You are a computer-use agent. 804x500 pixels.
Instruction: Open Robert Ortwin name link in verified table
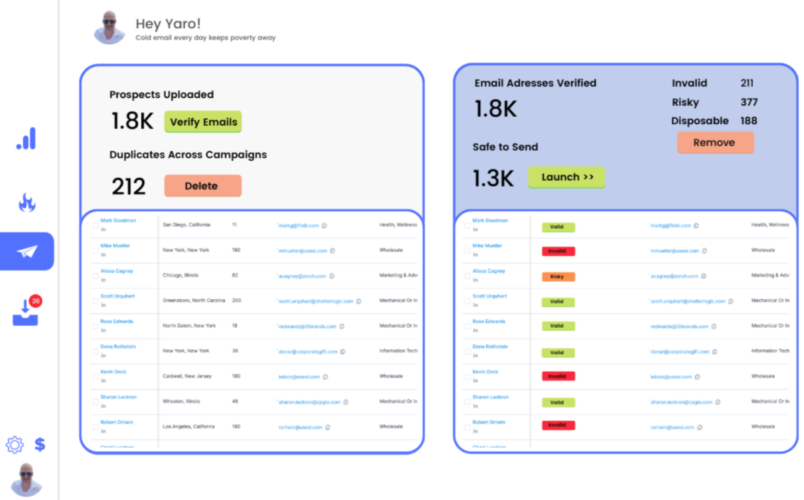coord(489,422)
